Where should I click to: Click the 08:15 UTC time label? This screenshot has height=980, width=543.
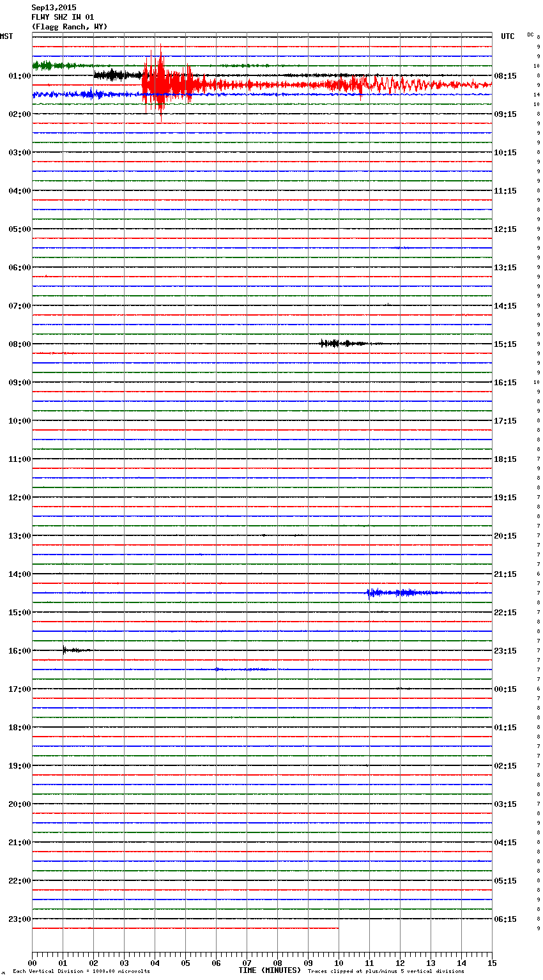tap(505, 76)
